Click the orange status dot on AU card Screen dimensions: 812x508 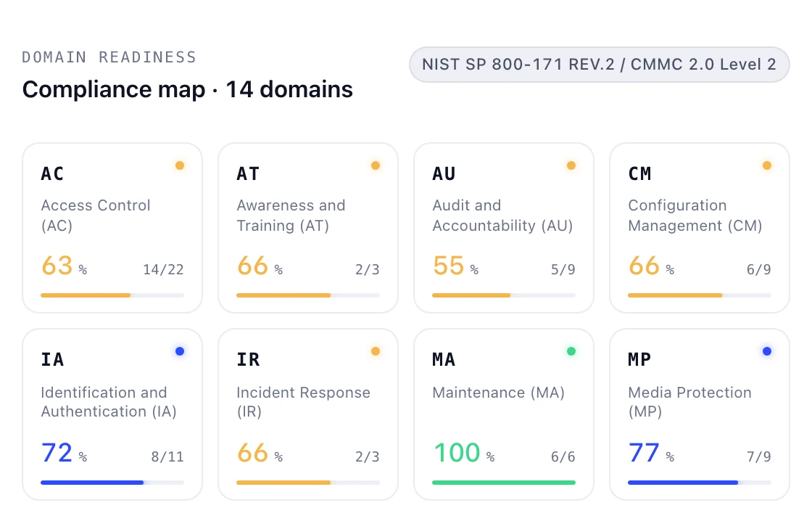tap(571, 165)
